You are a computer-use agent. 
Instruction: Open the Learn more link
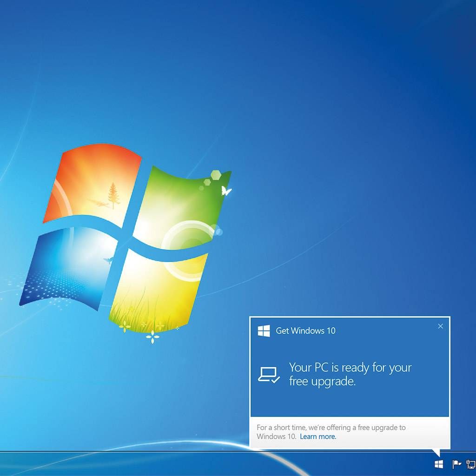(317, 436)
